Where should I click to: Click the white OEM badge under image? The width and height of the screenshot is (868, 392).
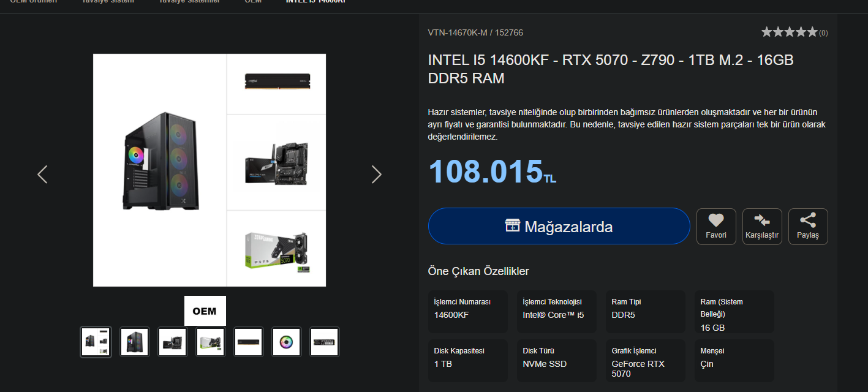pos(205,311)
